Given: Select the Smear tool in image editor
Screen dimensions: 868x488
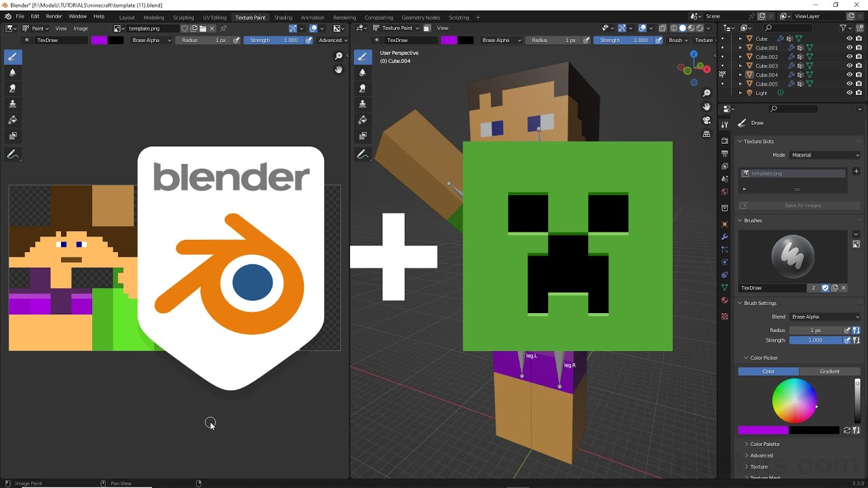Looking at the screenshot, I should (12, 88).
